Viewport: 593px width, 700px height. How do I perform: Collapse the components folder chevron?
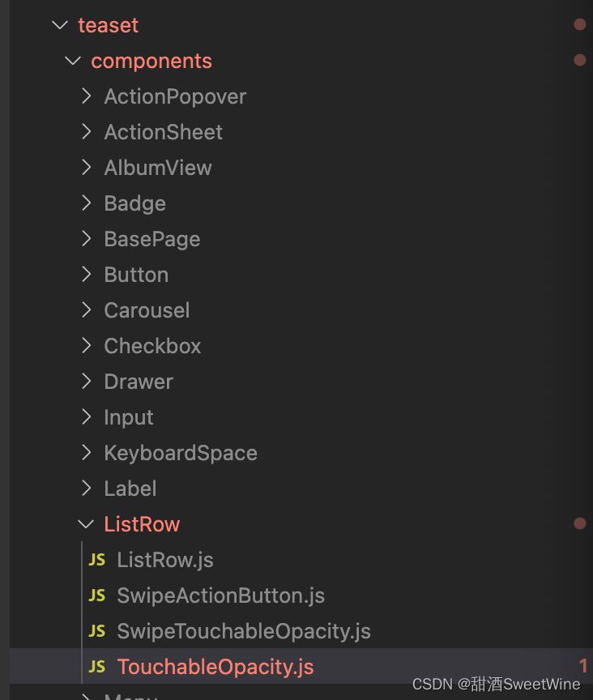coord(73,61)
